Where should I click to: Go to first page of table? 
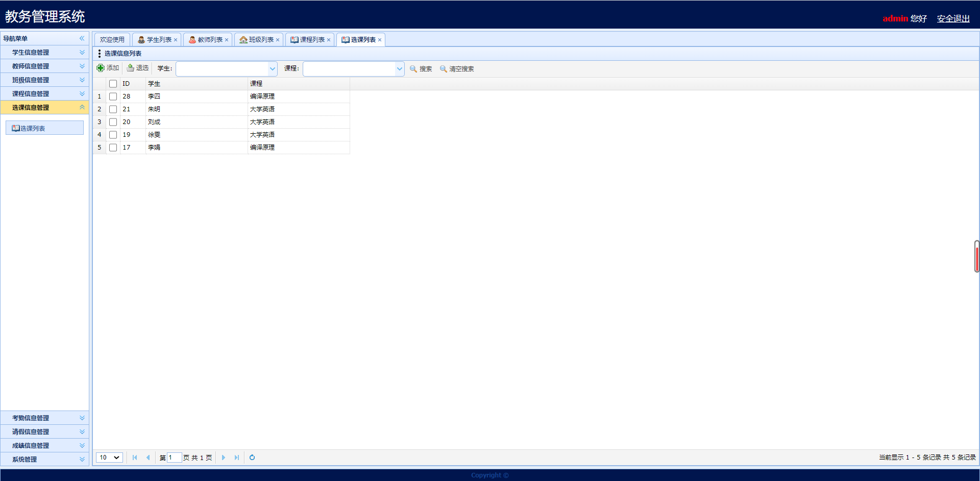(x=135, y=458)
